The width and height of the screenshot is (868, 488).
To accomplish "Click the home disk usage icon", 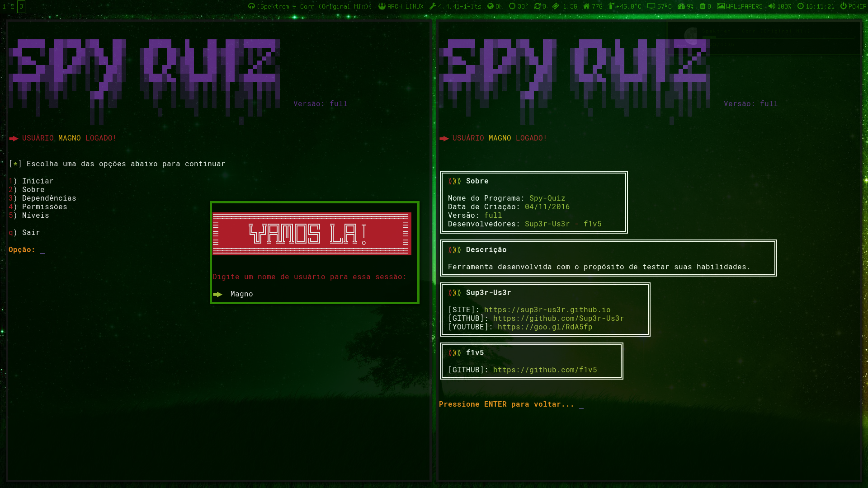I will [586, 6].
